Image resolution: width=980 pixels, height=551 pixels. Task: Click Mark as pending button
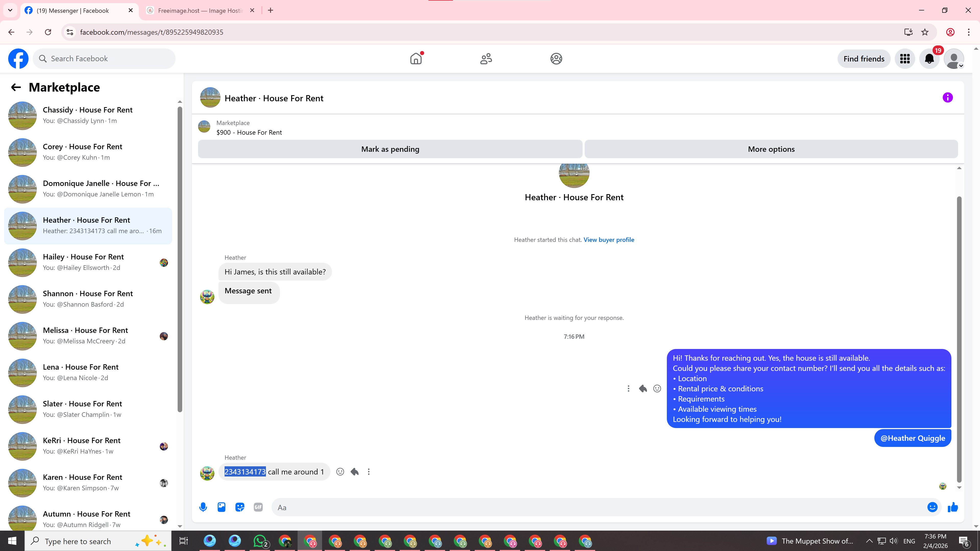[390, 149]
